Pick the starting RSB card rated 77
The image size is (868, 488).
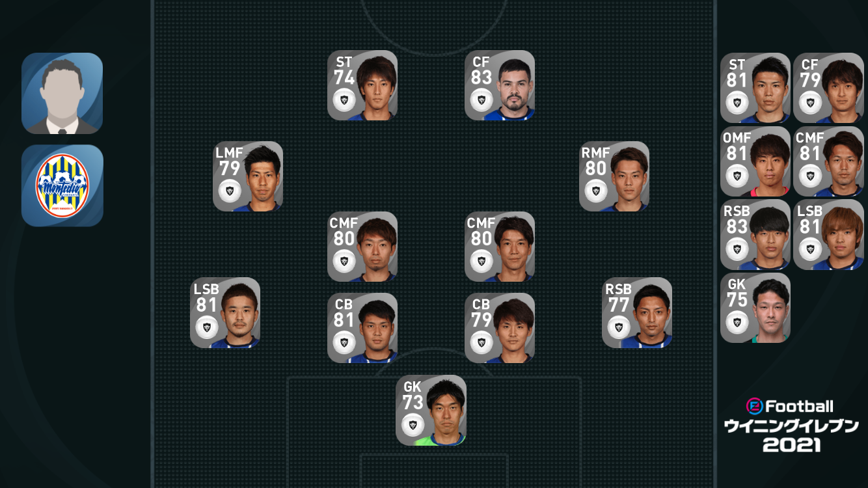pyautogui.click(x=637, y=313)
